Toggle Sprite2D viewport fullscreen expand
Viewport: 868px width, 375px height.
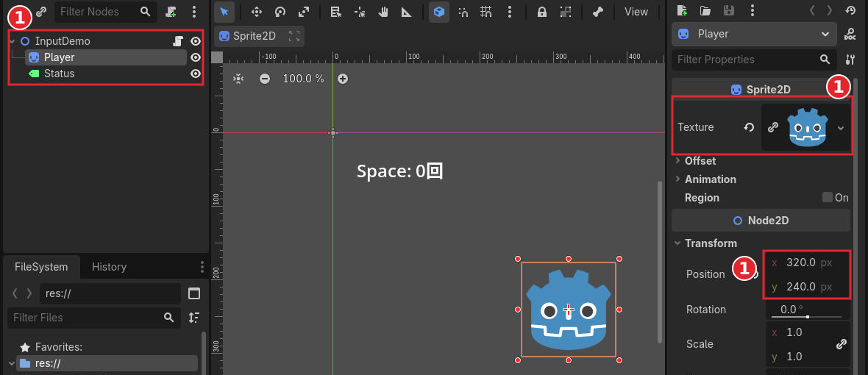tap(294, 37)
